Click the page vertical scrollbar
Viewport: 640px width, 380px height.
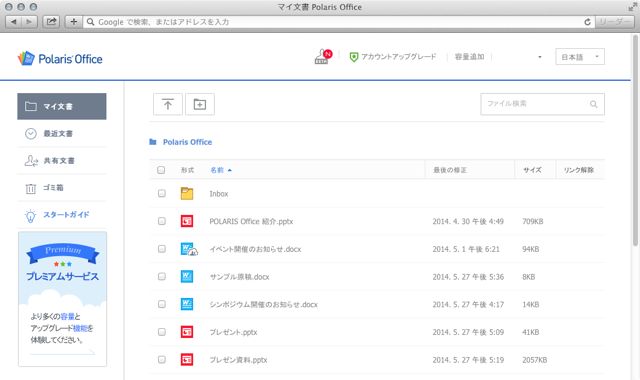[x=635, y=141]
